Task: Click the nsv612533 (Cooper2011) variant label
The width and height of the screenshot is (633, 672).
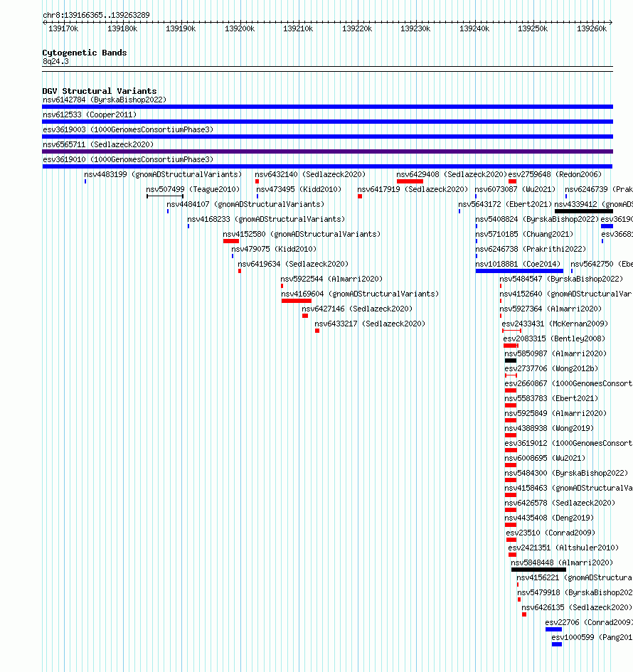Action: (x=89, y=115)
